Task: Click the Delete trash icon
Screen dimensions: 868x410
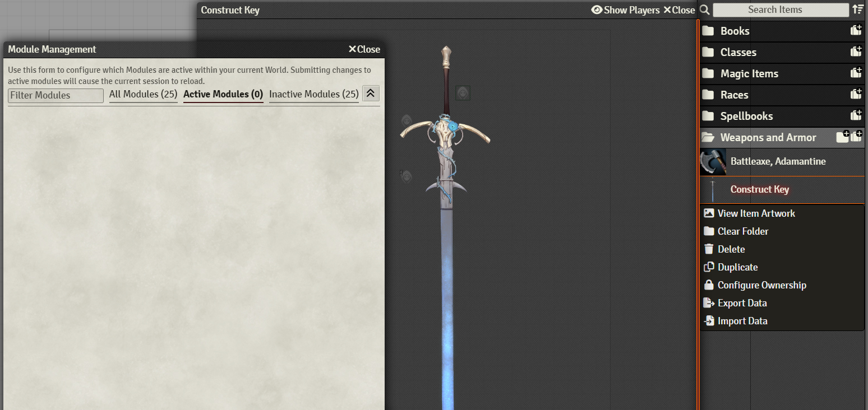Action: [708, 249]
